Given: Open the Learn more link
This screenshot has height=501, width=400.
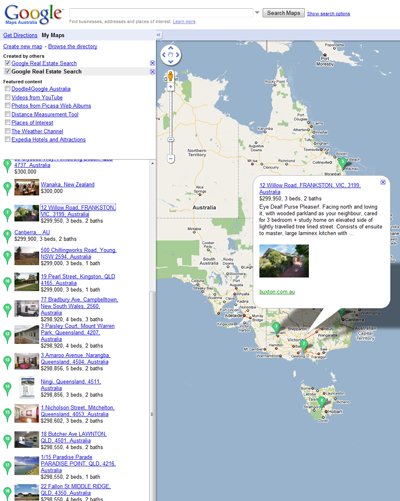Looking at the screenshot, I should click(x=184, y=22).
